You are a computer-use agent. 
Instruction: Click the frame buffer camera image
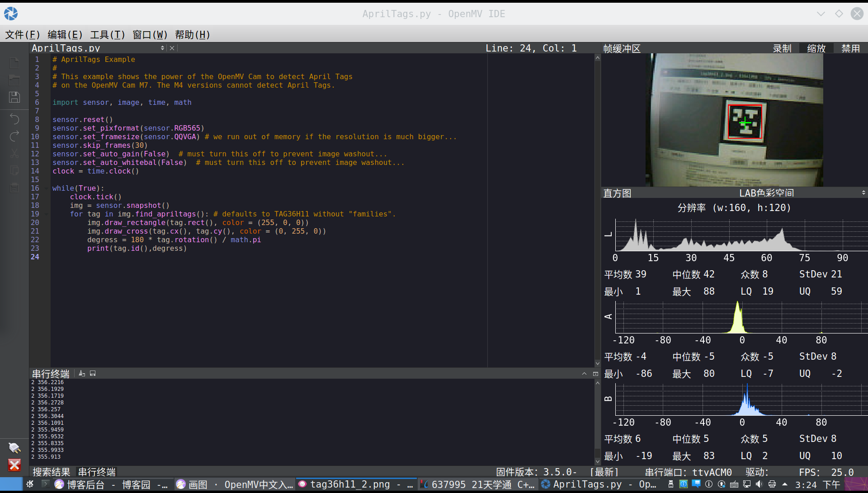[x=736, y=120]
